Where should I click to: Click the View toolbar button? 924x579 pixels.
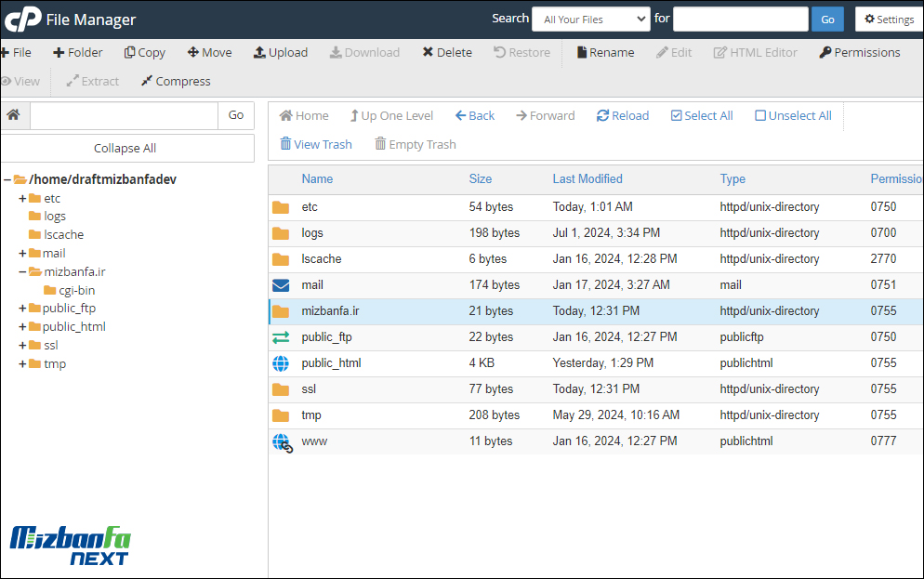pos(20,81)
